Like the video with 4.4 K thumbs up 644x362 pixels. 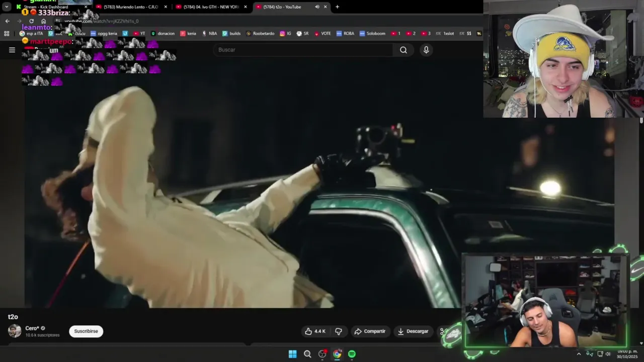pyautogui.click(x=315, y=331)
